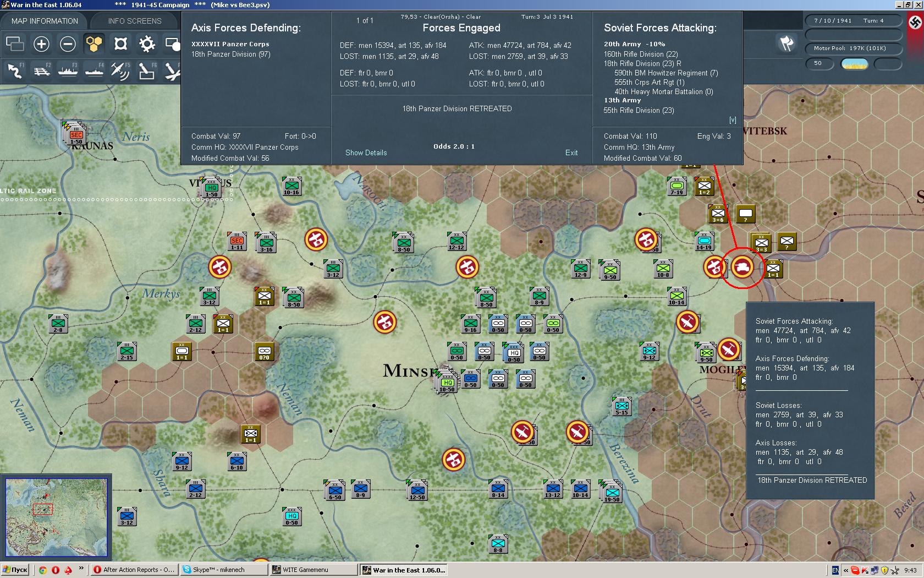Switch to After Action Reports taskbar window
The width and height of the screenshot is (924, 578).
(134, 570)
